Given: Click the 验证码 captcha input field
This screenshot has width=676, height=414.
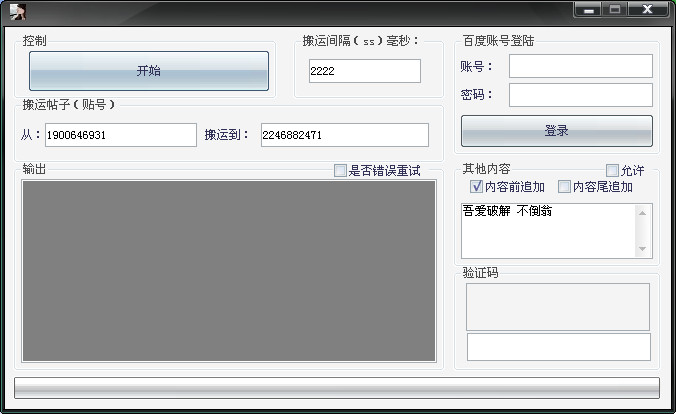Looking at the screenshot, I should coord(559,347).
